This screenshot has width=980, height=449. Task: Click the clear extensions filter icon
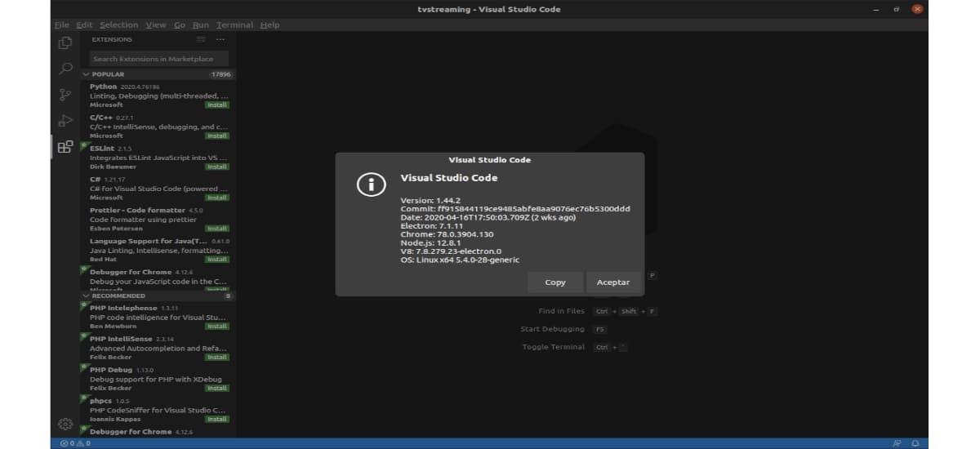(x=202, y=39)
